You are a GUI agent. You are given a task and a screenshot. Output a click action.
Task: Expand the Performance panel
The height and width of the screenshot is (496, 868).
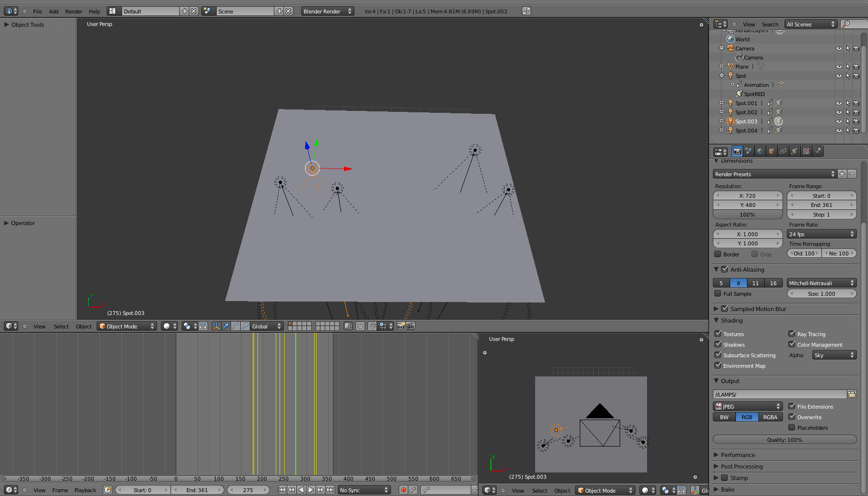(x=738, y=455)
